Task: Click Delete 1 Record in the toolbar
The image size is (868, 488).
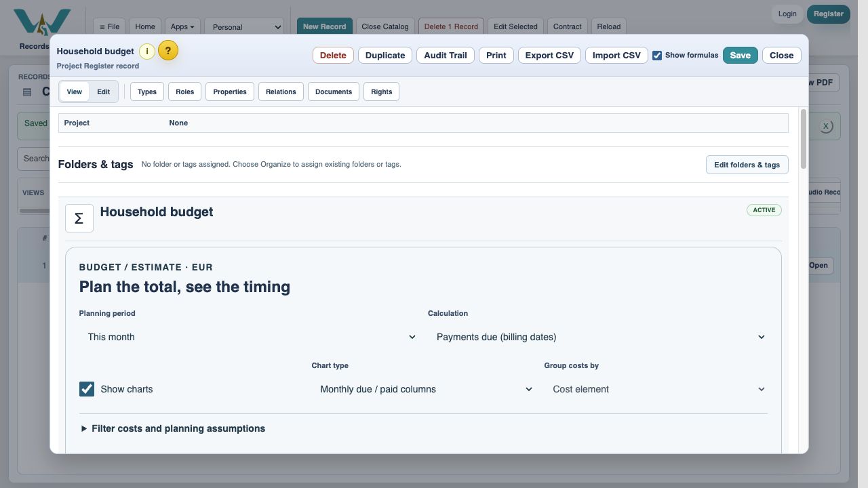Action: click(x=452, y=27)
